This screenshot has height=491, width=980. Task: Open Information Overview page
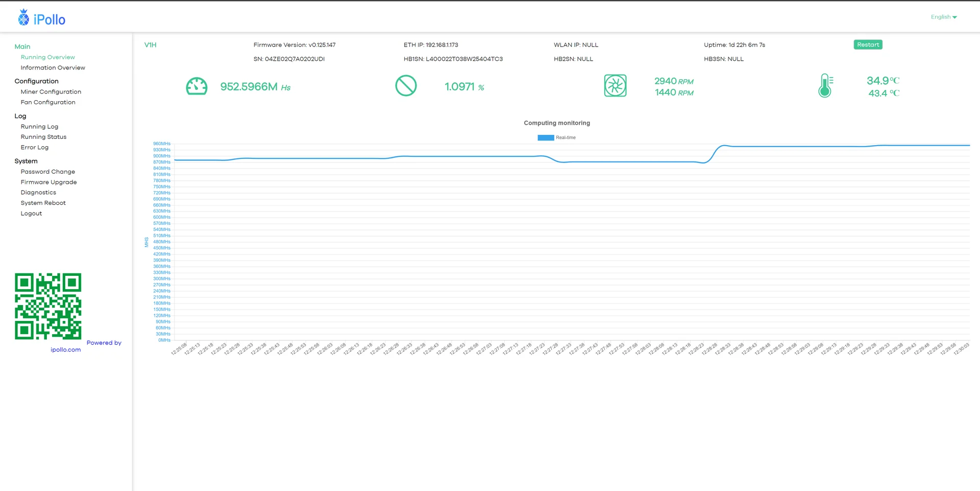pos(53,67)
